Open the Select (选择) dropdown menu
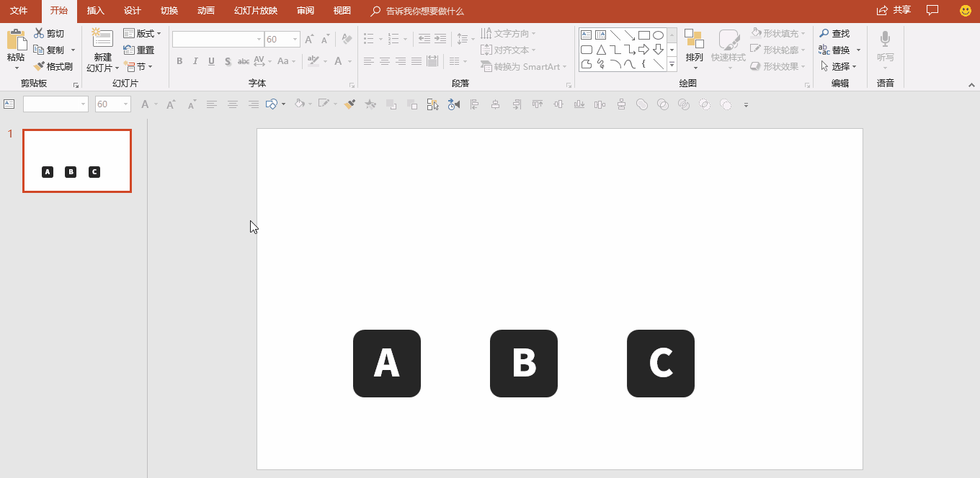This screenshot has height=478, width=980. tap(839, 66)
